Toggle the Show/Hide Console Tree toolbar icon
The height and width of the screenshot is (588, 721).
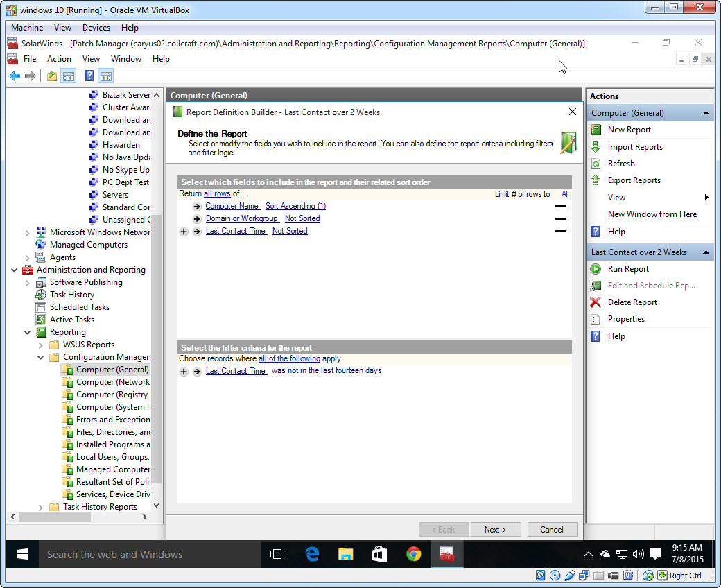click(x=69, y=76)
